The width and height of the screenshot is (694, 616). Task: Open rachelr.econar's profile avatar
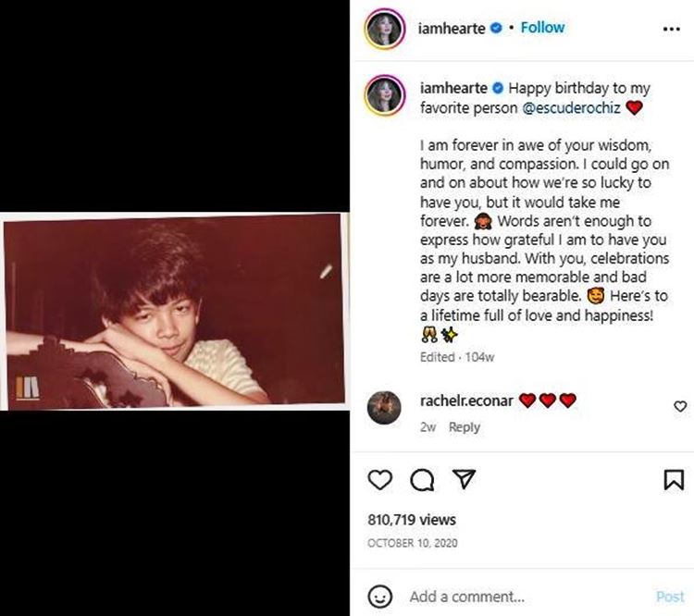pos(384,408)
